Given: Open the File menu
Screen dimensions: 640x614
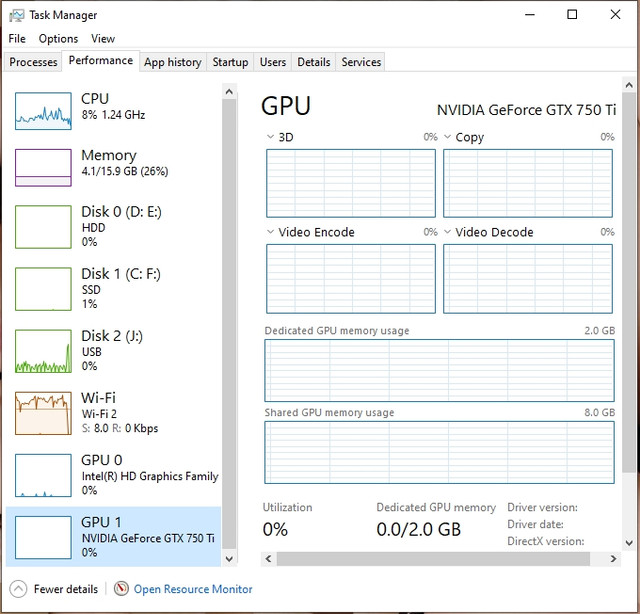Looking at the screenshot, I should [17, 39].
